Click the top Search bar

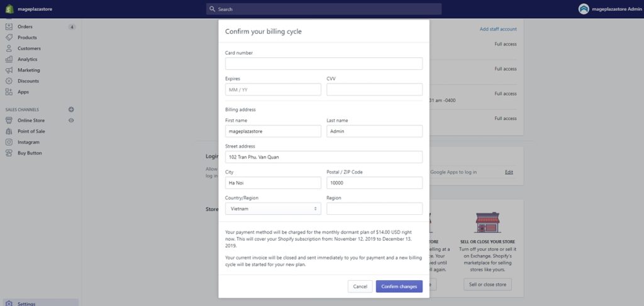pyautogui.click(x=324, y=9)
